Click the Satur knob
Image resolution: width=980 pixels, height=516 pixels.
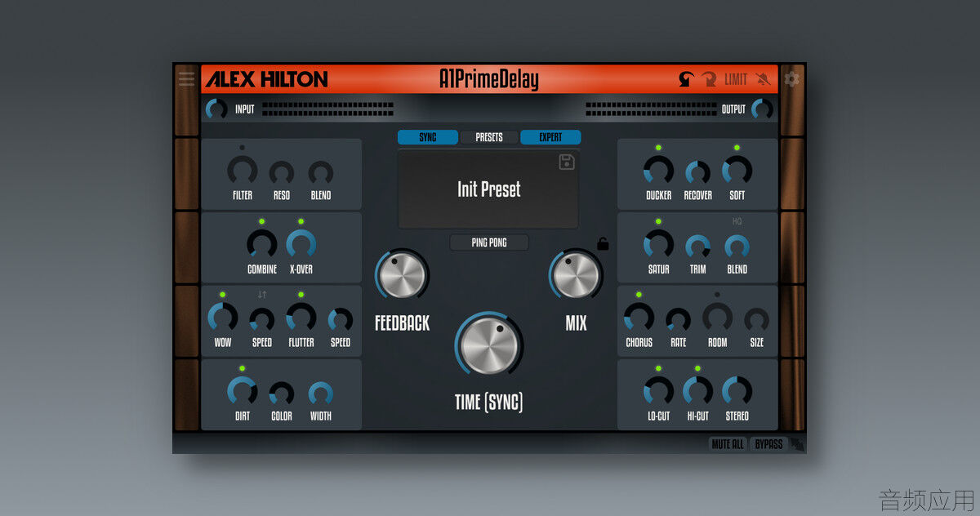(x=658, y=245)
